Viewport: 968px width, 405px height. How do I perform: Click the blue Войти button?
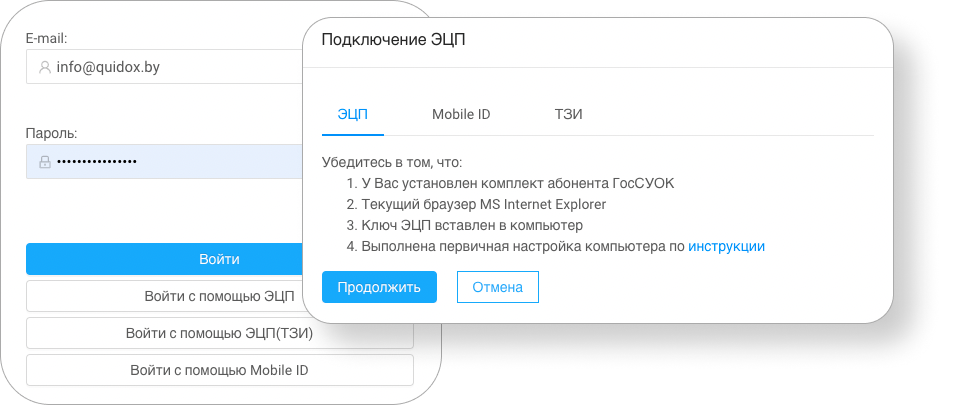coord(165,259)
